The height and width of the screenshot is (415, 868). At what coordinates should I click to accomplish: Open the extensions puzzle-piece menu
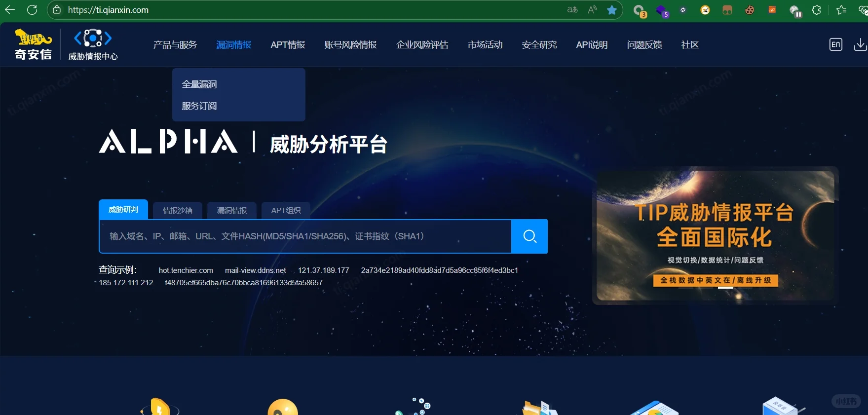point(817,10)
